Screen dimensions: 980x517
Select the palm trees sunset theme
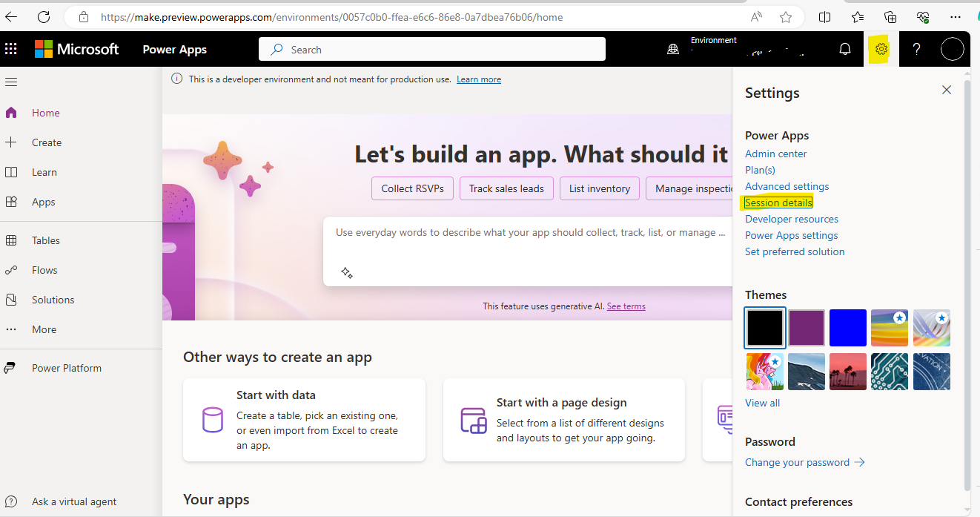848,372
